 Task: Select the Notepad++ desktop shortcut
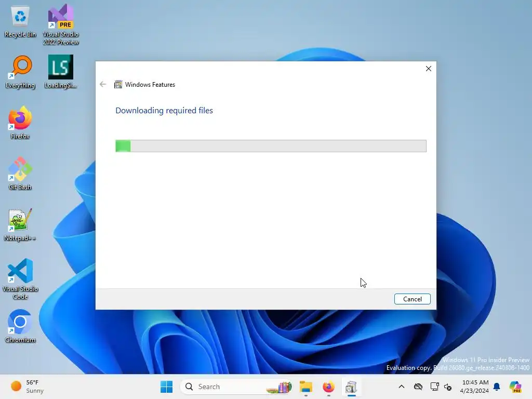(20, 224)
